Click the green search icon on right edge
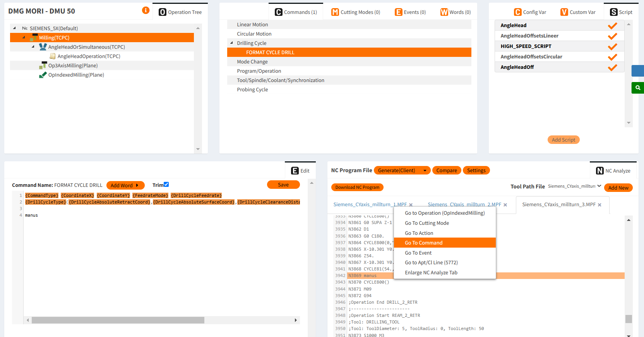Screen dimensions: 644x337 (638, 88)
